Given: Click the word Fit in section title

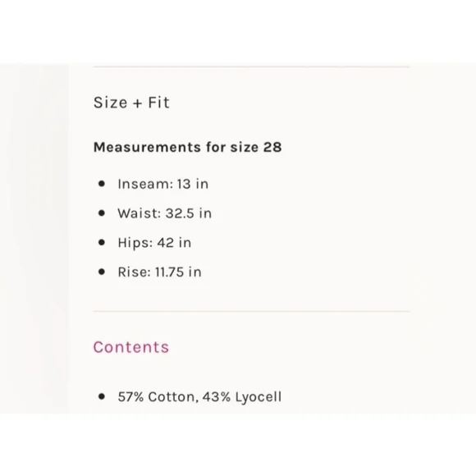Looking at the screenshot, I should [158, 103].
